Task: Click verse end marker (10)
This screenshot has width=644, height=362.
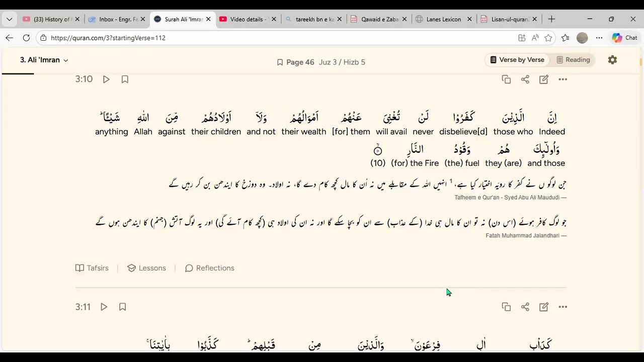Action: [x=378, y=150]
